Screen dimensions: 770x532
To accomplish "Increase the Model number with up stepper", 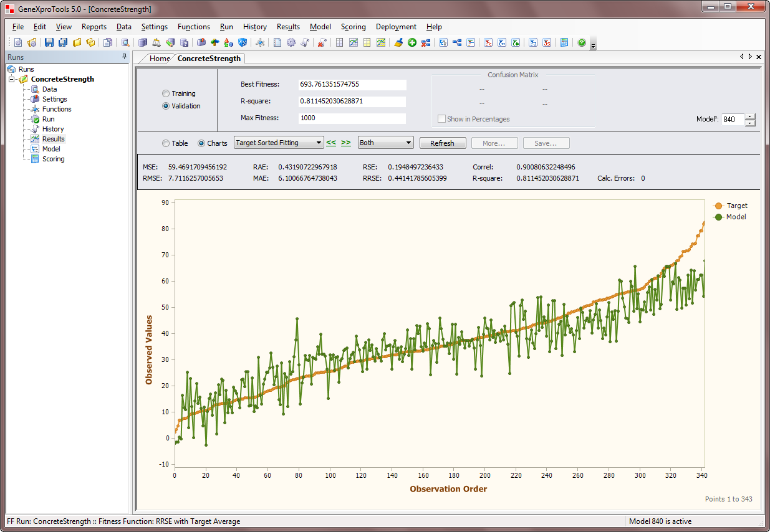I will pyautogui.click(x=750, y=116).
